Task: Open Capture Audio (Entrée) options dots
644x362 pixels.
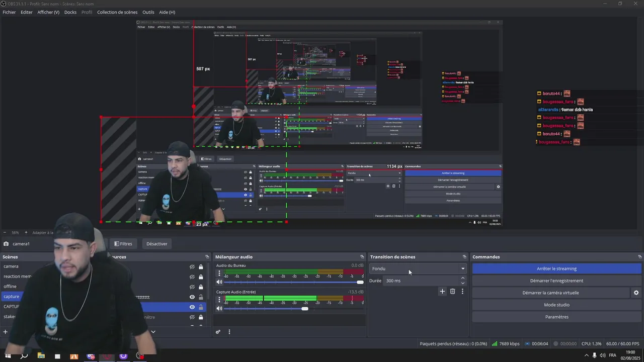Action: pyautogui.click(x=219, y=300)
